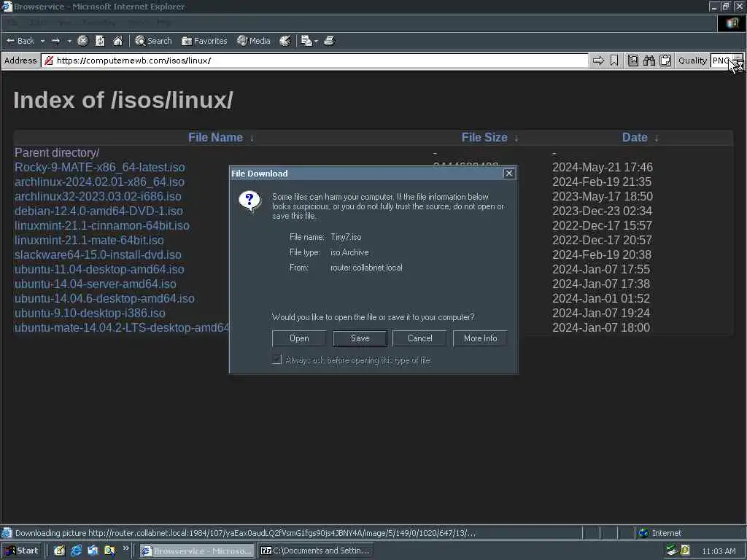Open archlinux-2024.02.01-x86_64.iso link
The width and height of the screenshot is (747, 560).
click(99, 182)
